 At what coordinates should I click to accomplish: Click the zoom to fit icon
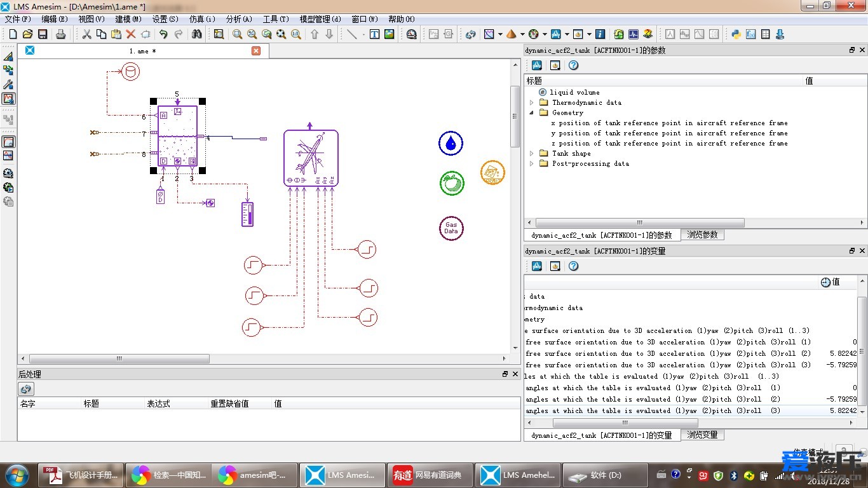[281, 34]
